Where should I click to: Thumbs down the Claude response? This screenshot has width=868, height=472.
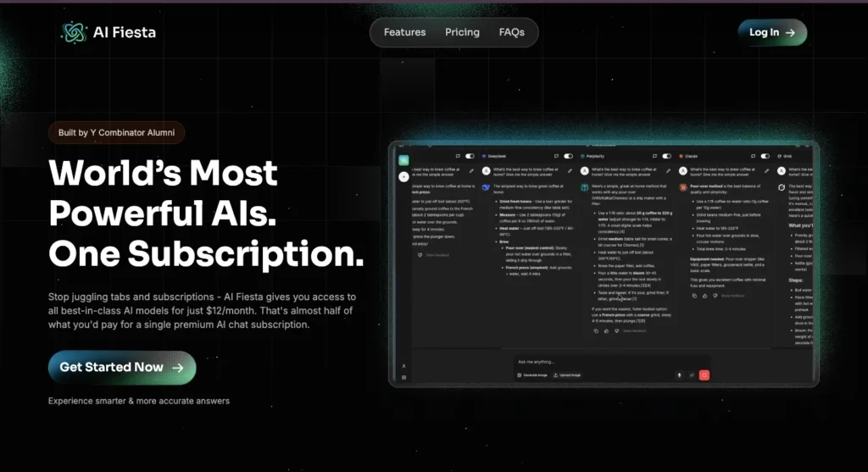715,296
